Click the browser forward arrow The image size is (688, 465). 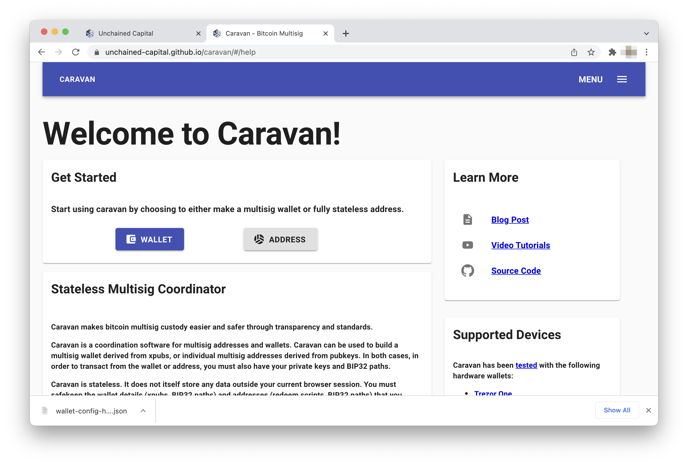[58, 52]
